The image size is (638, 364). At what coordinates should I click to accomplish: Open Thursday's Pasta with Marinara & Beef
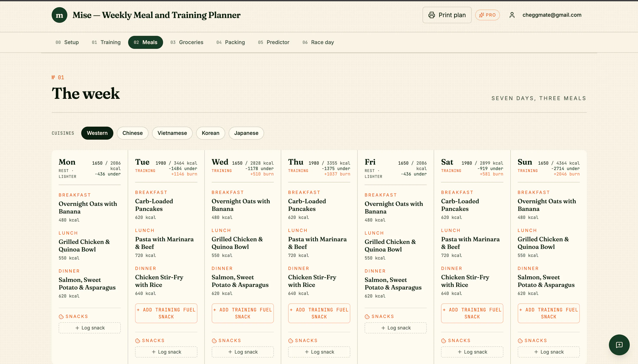click(317, 243)
